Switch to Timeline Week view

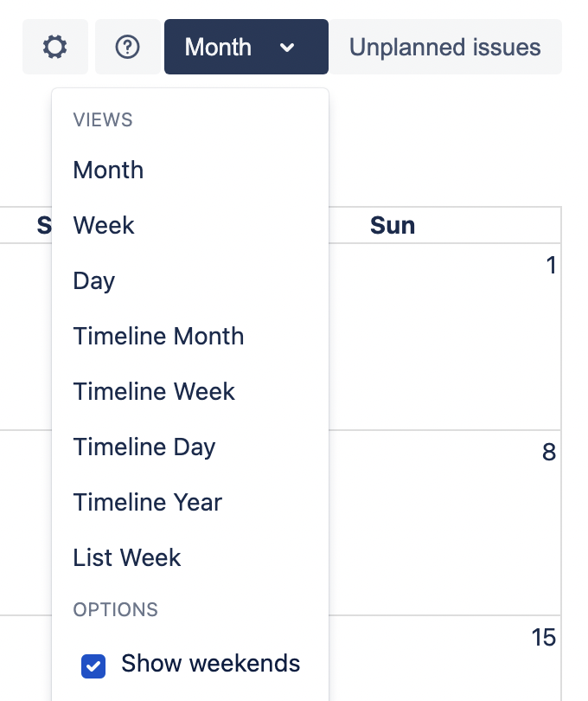(x=154, y=391)
